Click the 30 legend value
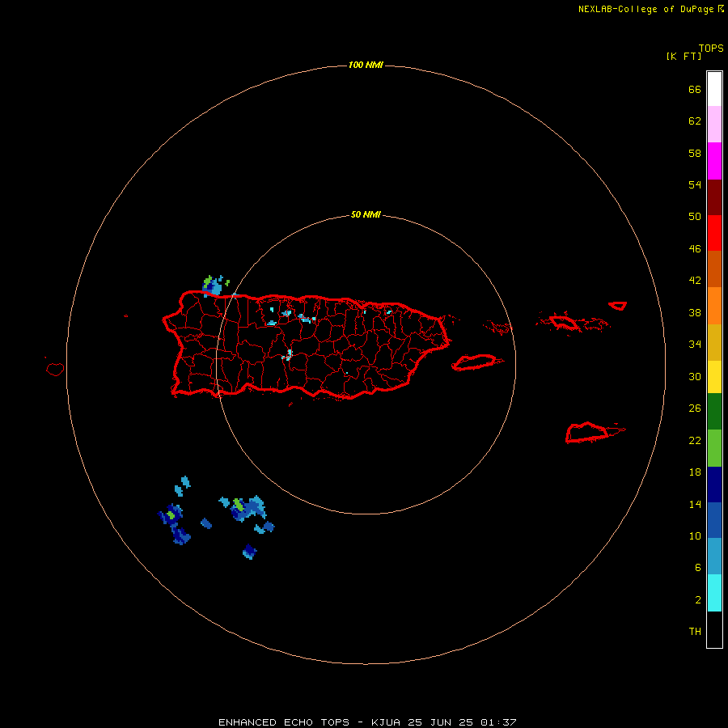 coord(695,376)
